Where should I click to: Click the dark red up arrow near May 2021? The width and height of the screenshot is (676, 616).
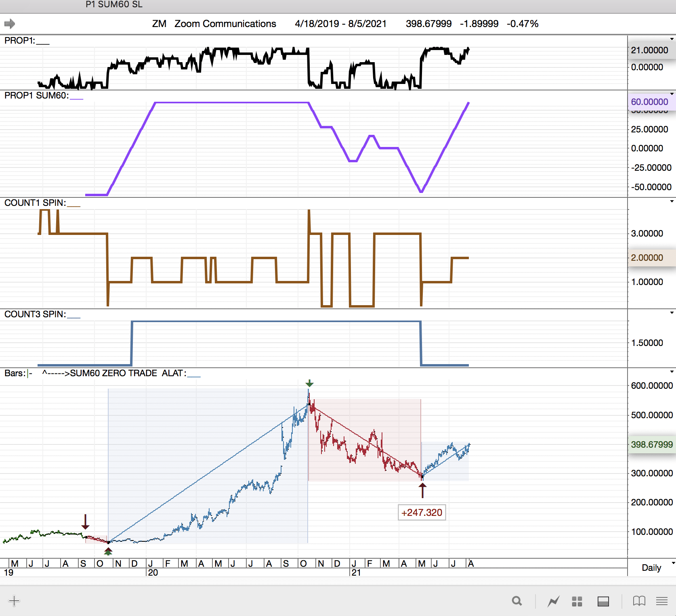(x=422, y=490)
